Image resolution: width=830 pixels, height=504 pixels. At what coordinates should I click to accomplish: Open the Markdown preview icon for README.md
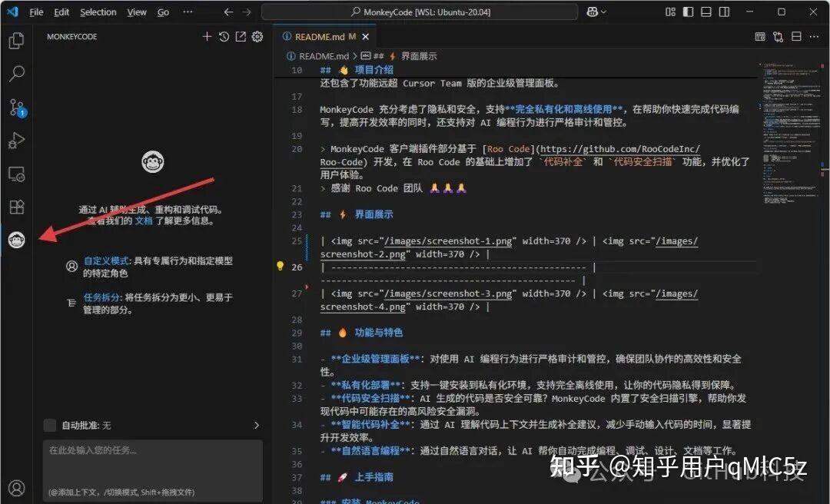760,36
